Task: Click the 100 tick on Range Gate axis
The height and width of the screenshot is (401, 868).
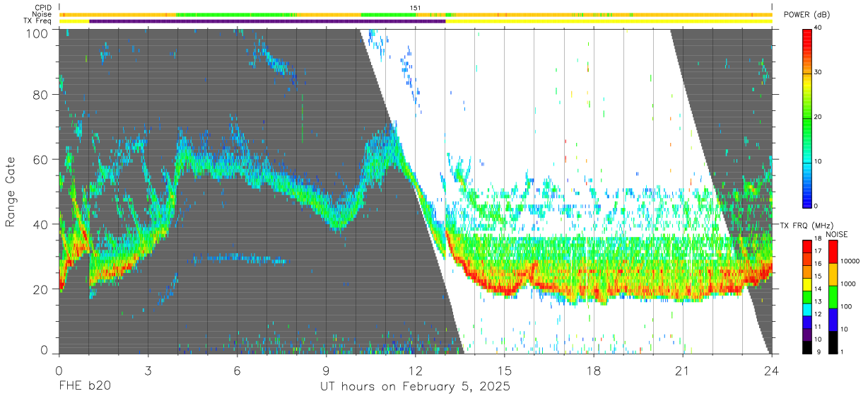Action: point(38,33)
